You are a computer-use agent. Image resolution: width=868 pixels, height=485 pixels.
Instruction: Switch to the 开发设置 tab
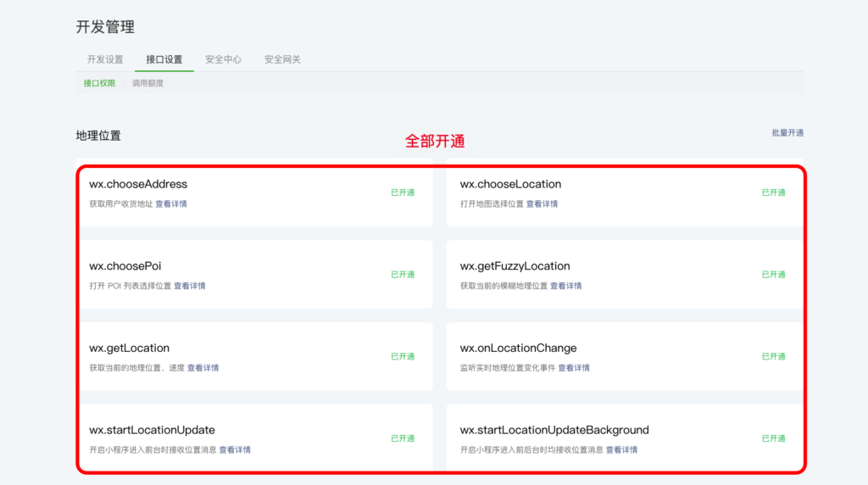(105, 59)
